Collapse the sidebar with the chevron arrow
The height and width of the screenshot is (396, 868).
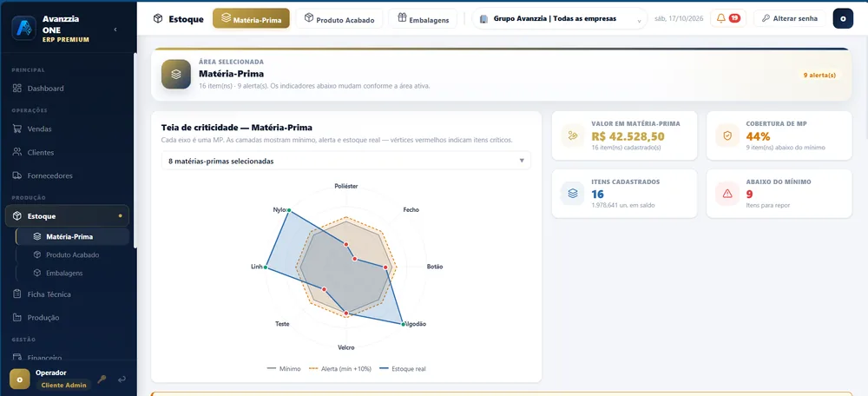[115, 30]
